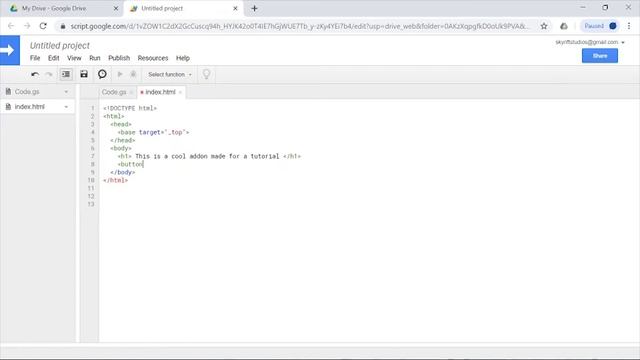
Task: Click the site lock icon
Action: pos(62,26)
